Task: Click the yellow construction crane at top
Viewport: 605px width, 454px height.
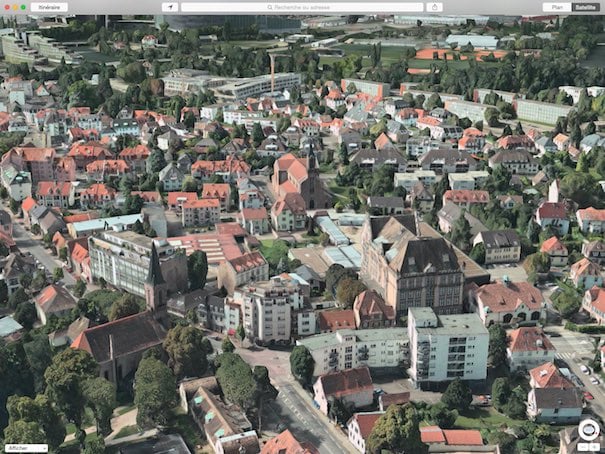Action: [271, 67]
